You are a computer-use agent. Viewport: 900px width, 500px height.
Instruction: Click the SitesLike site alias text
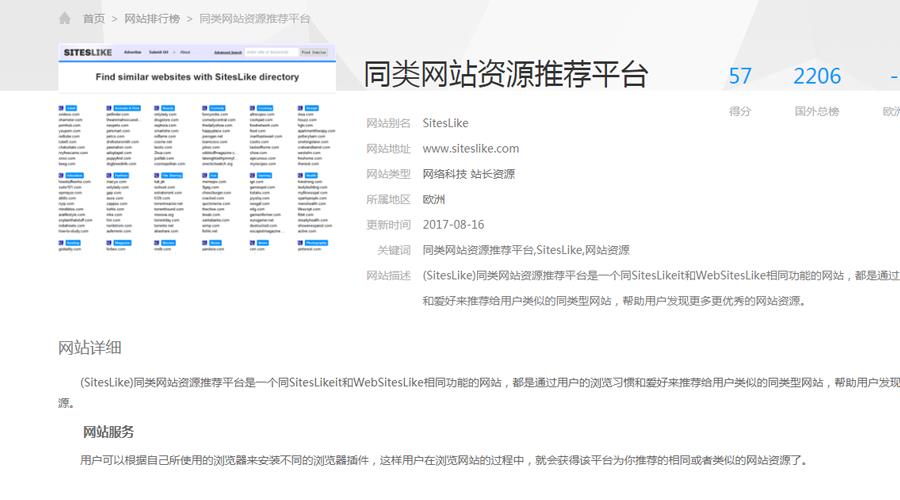click(446, 124)
